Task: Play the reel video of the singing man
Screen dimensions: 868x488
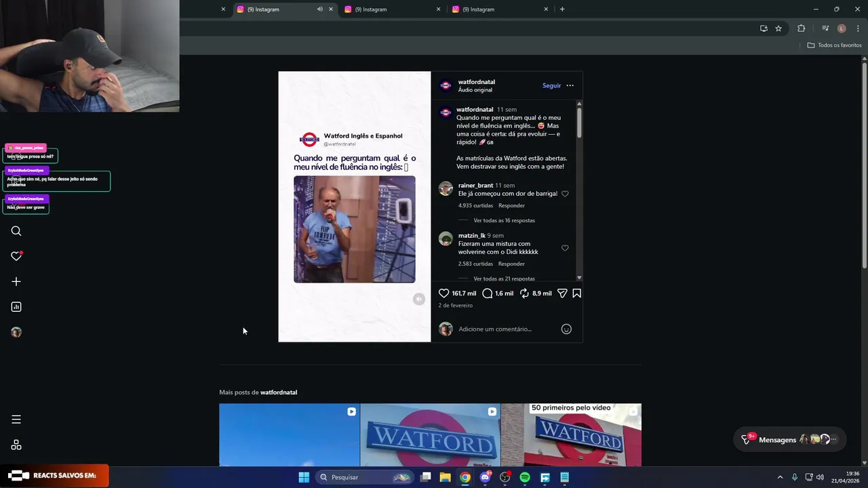Action: click(355, 229)
